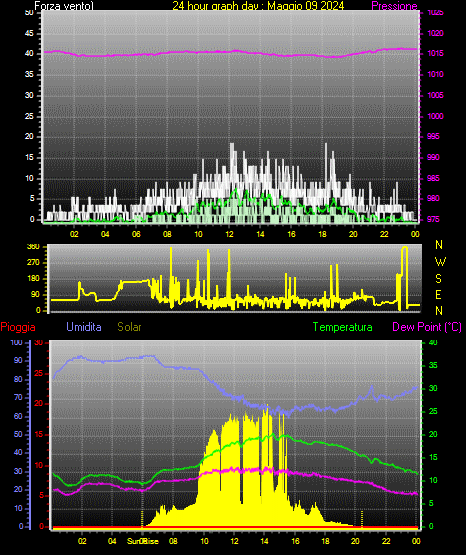Select the green '25' temperature axis value
The height and width of the screenshot is (555, 466).
433,411
